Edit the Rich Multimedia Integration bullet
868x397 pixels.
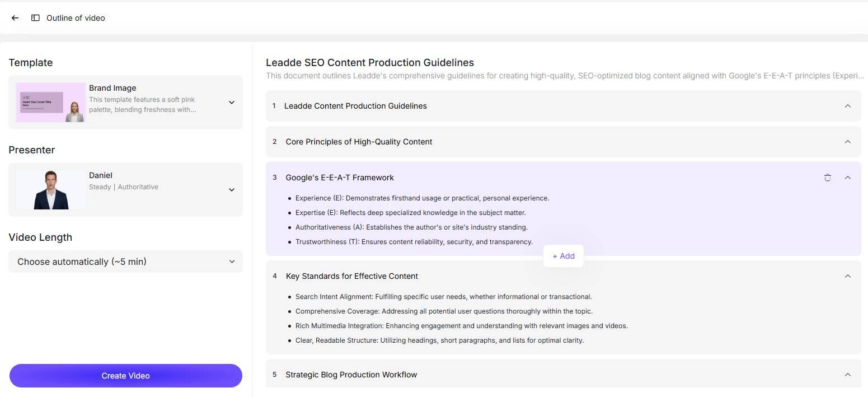[461, 326]
